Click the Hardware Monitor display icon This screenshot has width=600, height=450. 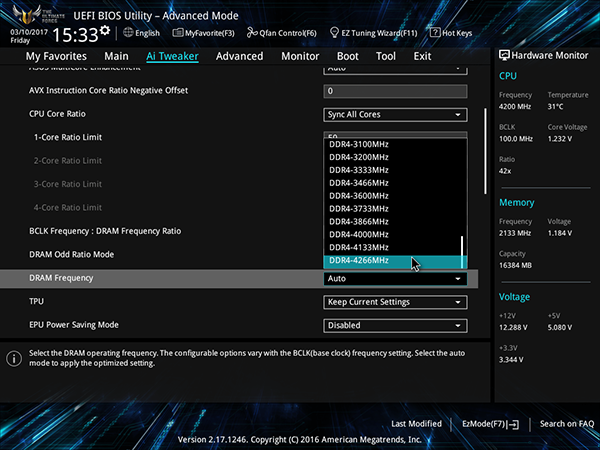504,55
